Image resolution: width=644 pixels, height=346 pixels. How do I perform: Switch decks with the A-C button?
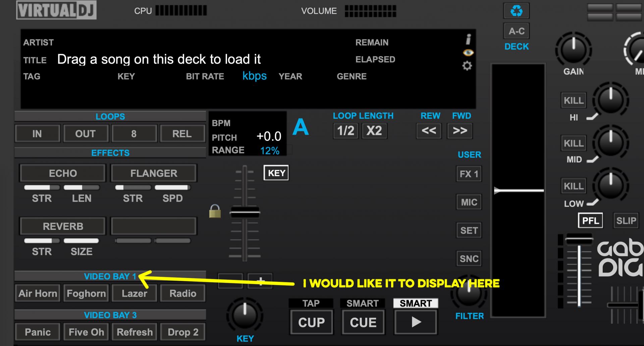[x=516, y=31]
